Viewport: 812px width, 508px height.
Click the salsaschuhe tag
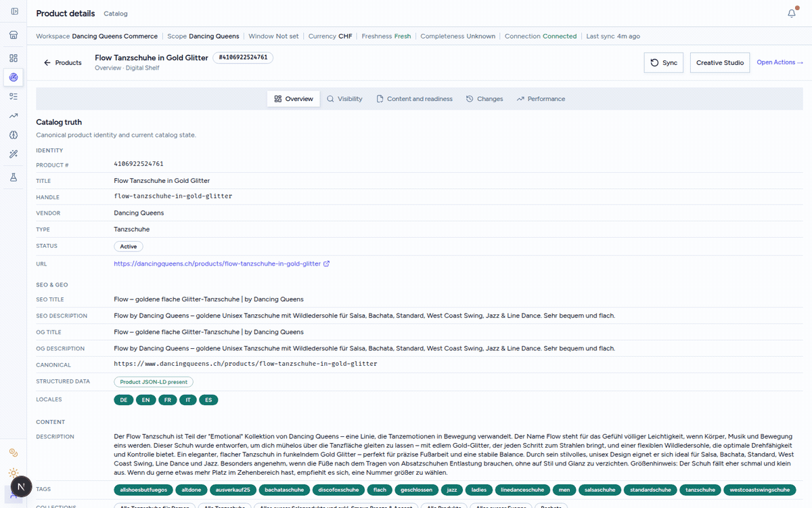600,490
